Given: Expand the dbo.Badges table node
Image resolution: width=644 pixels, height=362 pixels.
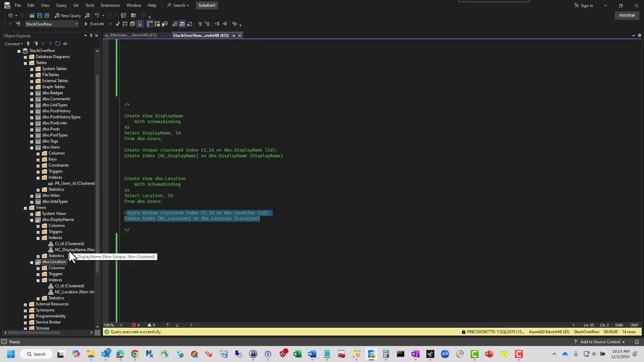Looking at the screenshot, I should coord(32,93).
